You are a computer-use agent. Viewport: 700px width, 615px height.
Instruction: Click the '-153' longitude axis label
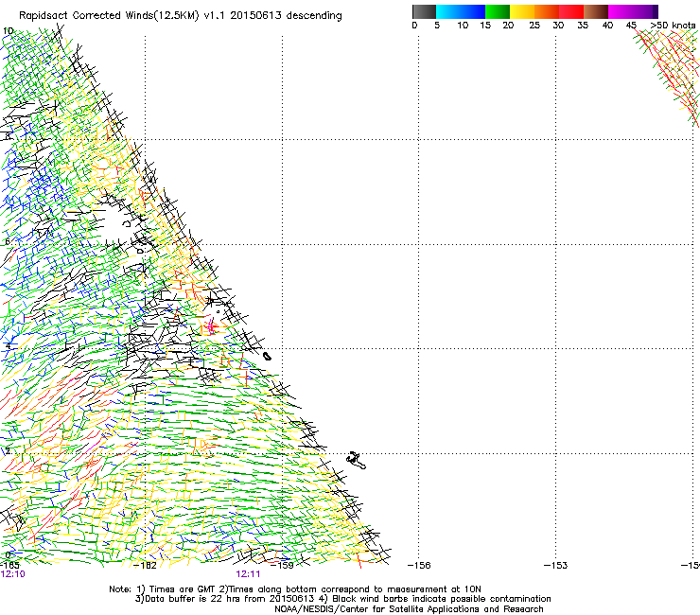tap(556, 566)
